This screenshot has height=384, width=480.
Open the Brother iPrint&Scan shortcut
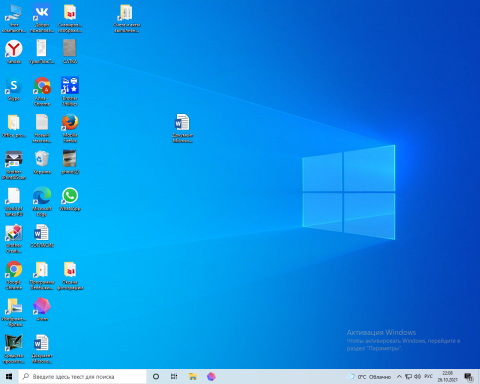click(x=14, y=165)
